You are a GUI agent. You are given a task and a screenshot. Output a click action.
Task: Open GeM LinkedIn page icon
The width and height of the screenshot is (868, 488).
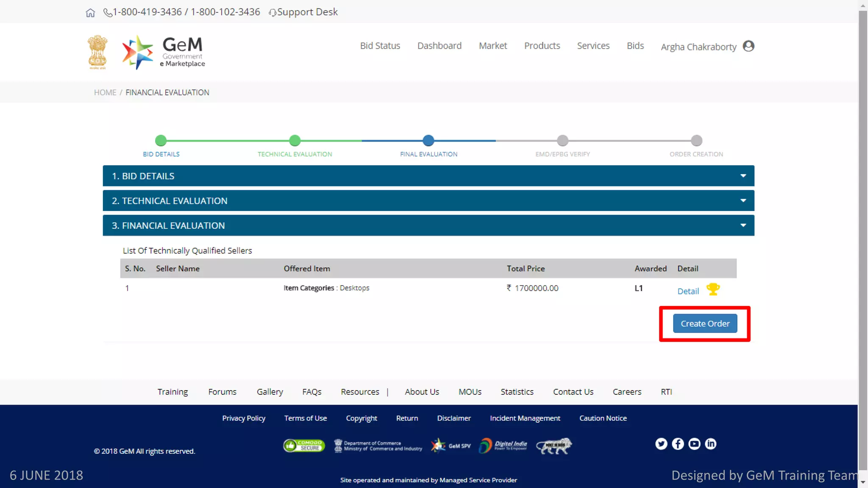coord(710,444)
